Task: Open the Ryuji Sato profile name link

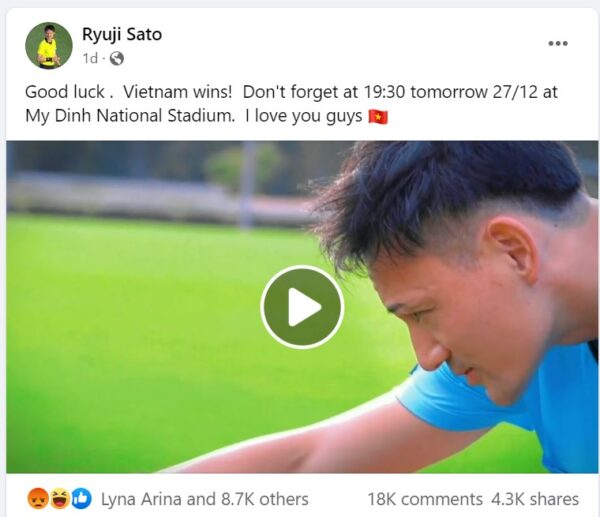Action: [122, 34]
